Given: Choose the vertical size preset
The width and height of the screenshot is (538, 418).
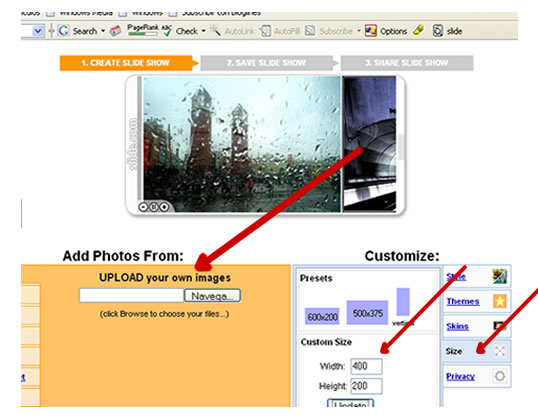Looking at the screenshot, I should point(403,302).
